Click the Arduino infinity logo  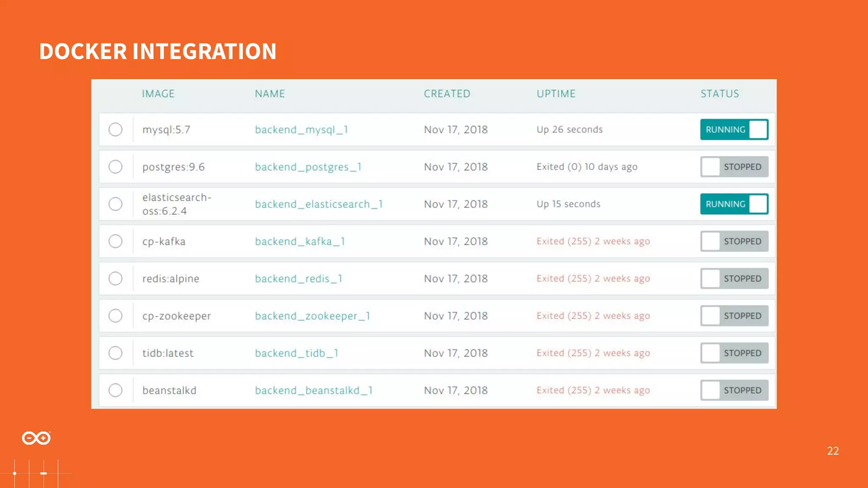(x=36, y=438)
